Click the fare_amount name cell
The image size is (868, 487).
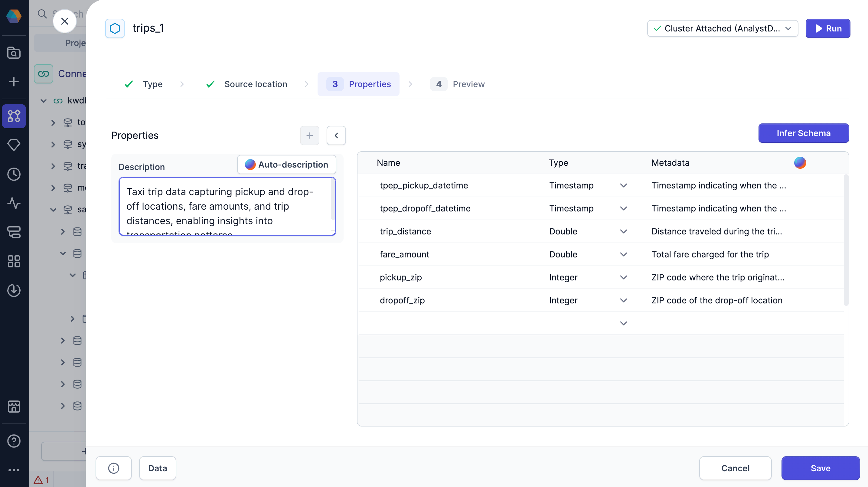[x=404, y=254]
